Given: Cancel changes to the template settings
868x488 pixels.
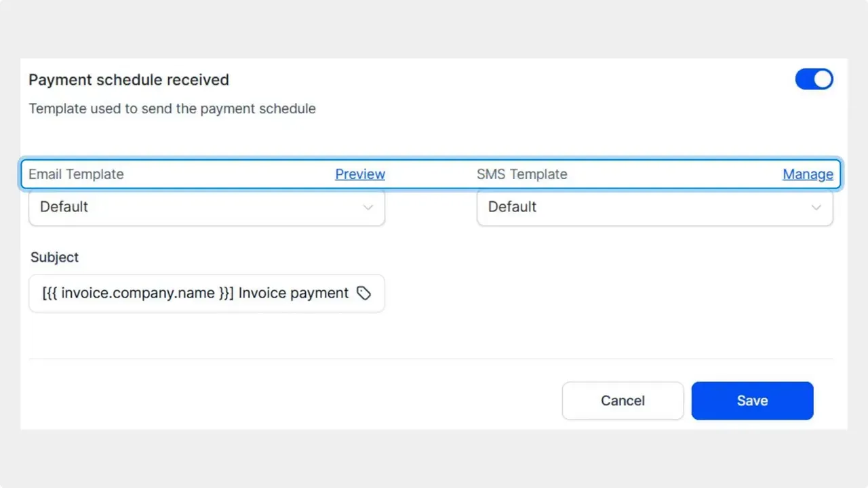Looking at the screenshot, I should tap(623, 401).
